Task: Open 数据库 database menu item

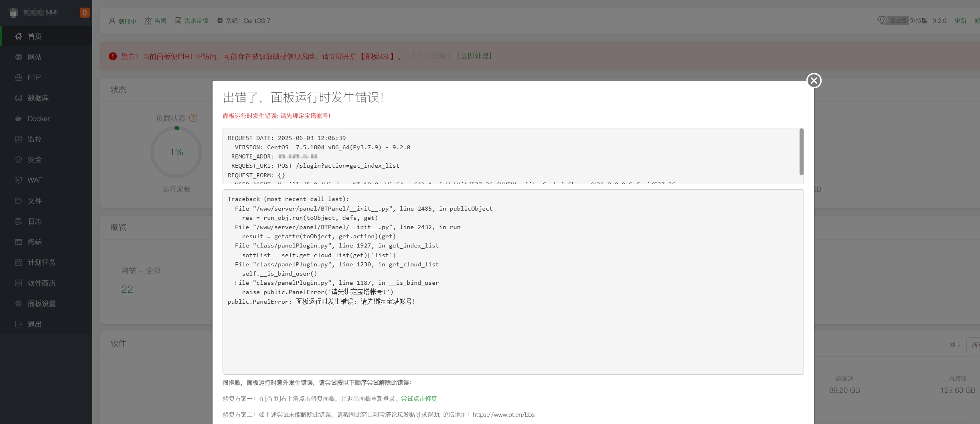Action: pyautogui.click(x=46, y=98)
